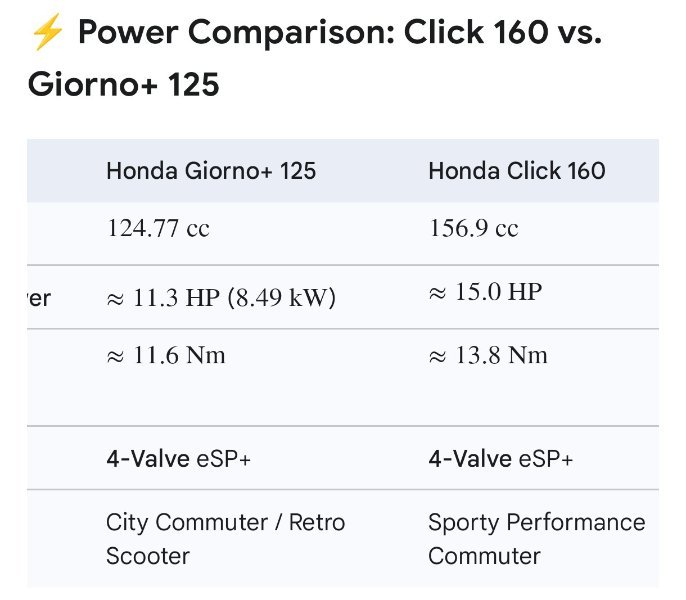Click the 124.77 cc displacement cell
The height and width of the screenshot is (600, 686).
point(158,229)
